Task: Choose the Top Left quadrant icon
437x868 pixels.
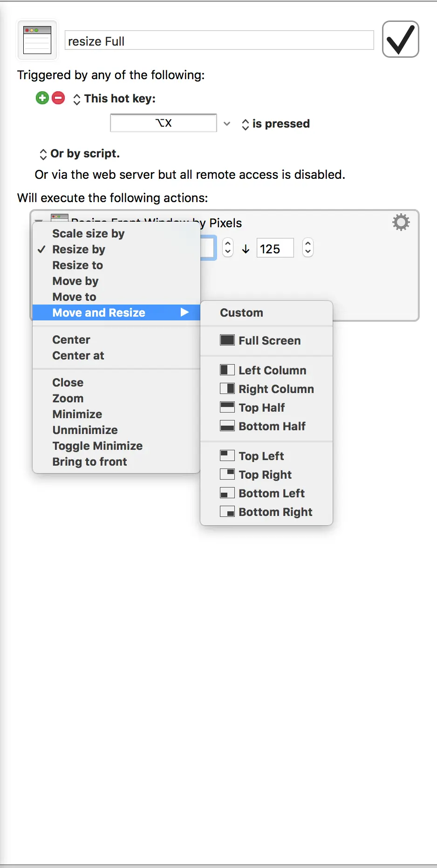Action: point(227,456)
